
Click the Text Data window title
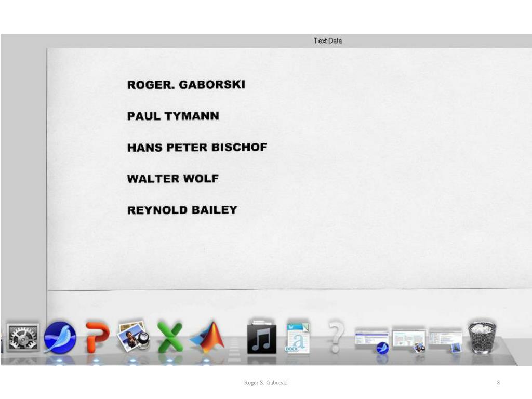coord(328,41)
